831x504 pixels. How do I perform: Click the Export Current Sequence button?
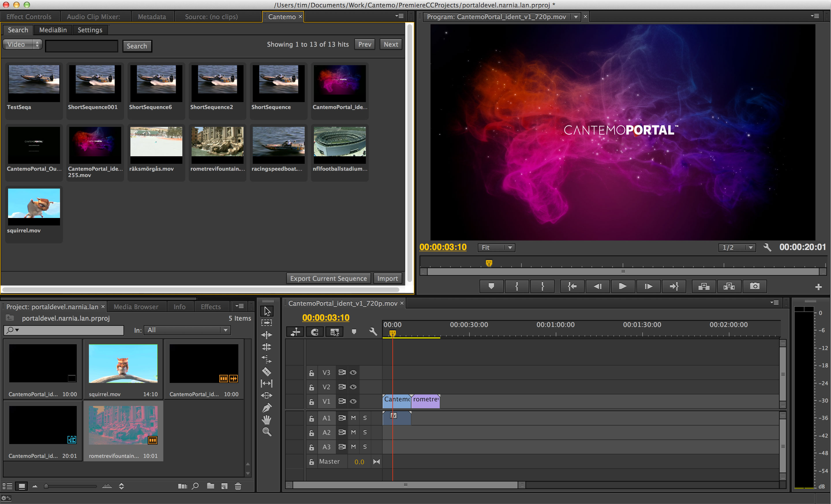[x=328, y=278]
